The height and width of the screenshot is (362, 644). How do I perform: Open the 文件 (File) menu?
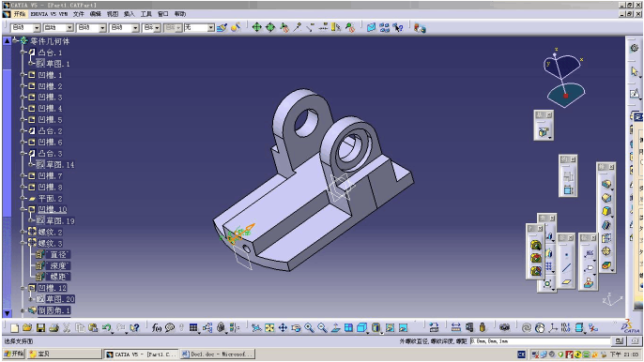[79, 14]
